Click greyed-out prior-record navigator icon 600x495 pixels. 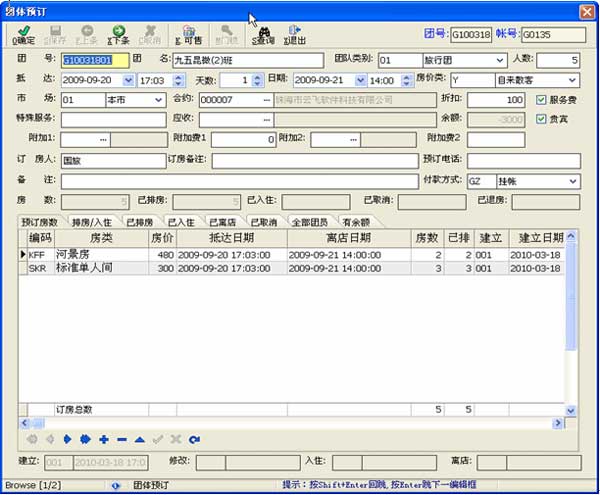click(50, 440)
